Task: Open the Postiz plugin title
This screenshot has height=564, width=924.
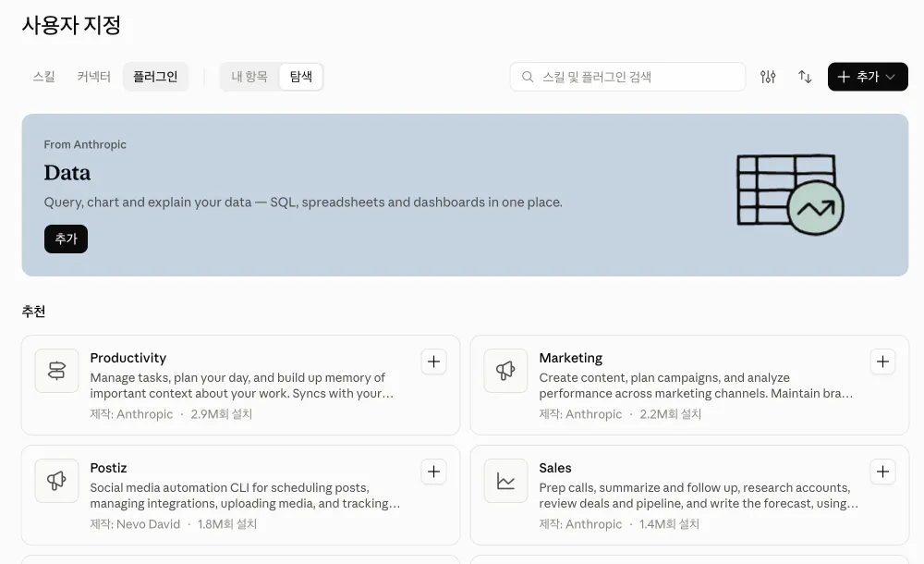Action: 108,468
